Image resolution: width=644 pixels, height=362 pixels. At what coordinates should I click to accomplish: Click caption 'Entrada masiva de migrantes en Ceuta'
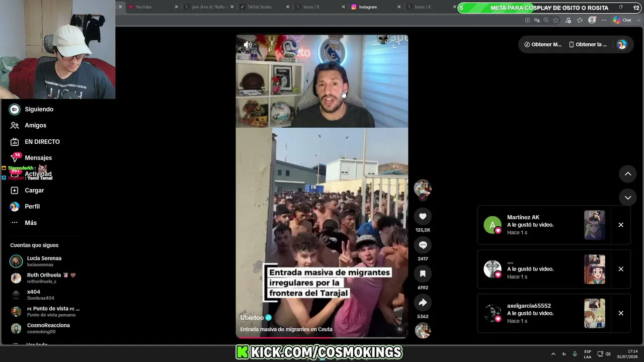286,329
